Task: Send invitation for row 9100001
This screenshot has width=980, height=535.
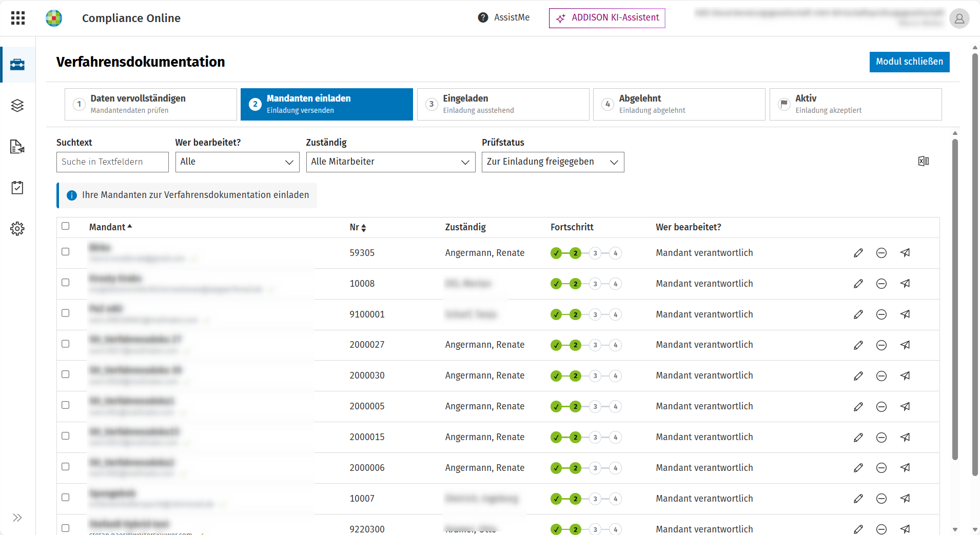Action: [x=905, y=314]
